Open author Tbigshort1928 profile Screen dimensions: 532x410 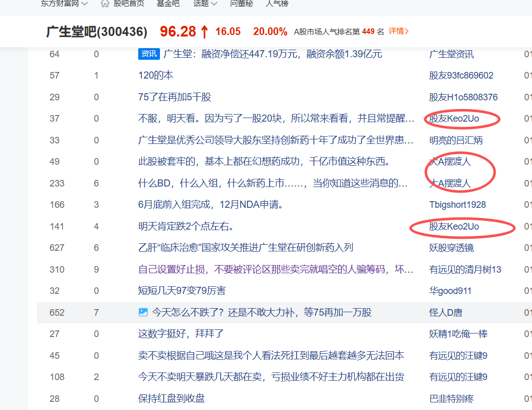coord(458,204)
